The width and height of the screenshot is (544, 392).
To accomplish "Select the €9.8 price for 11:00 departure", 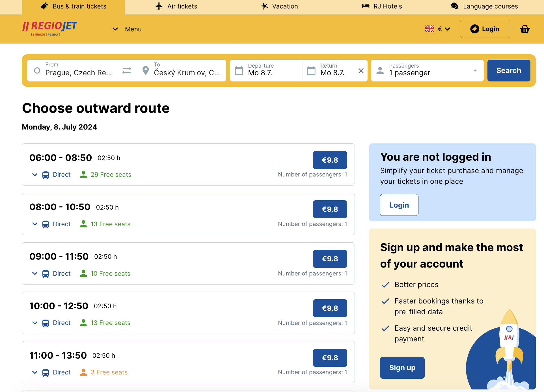I will [x=330, y=358].
